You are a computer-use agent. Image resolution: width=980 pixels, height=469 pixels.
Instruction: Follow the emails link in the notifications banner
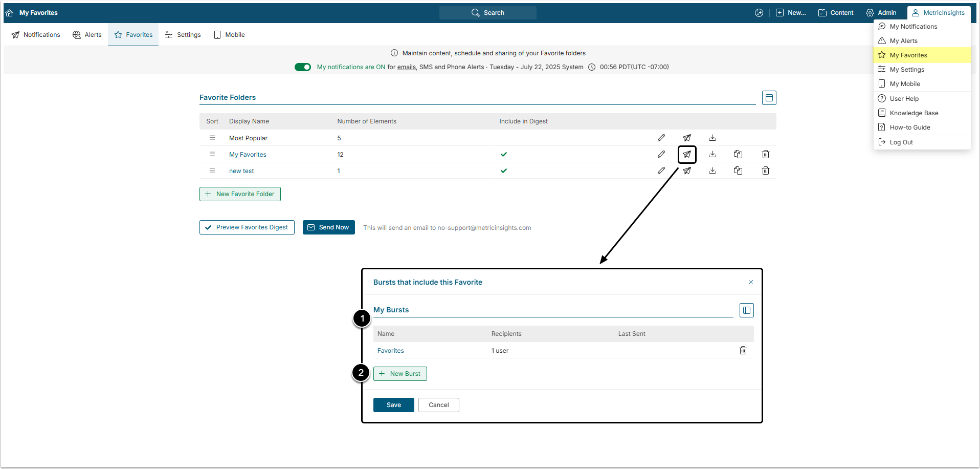tap(407, 67)
